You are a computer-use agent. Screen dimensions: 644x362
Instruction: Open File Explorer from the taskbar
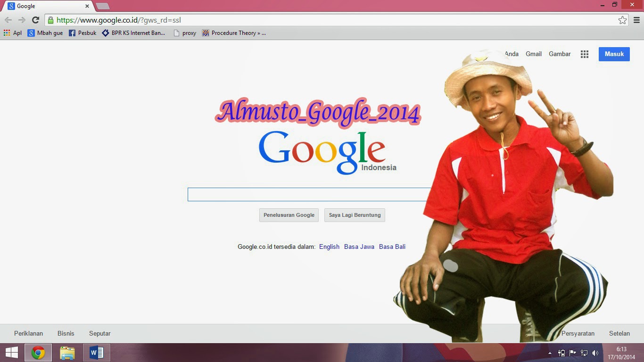click(67, 353)
